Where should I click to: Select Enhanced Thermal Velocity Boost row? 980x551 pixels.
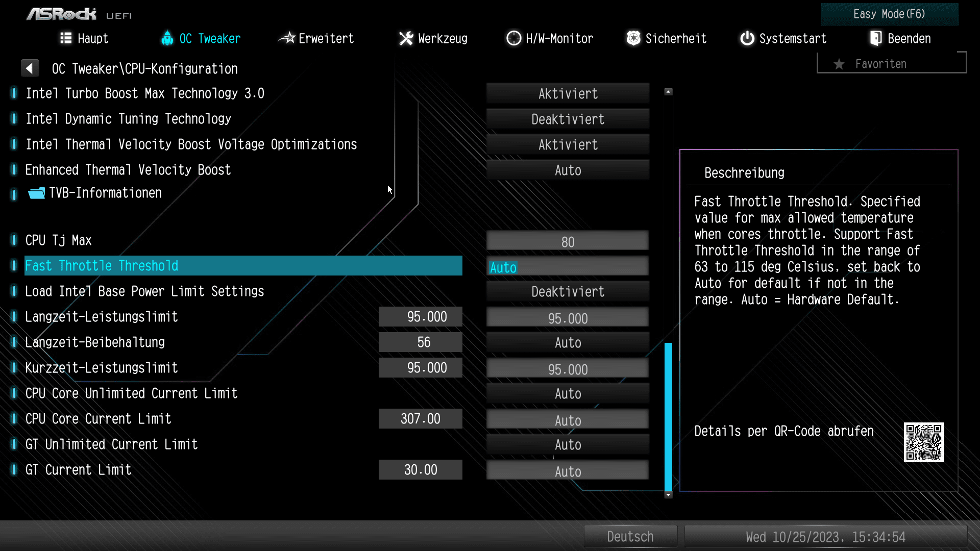[128, 170]
